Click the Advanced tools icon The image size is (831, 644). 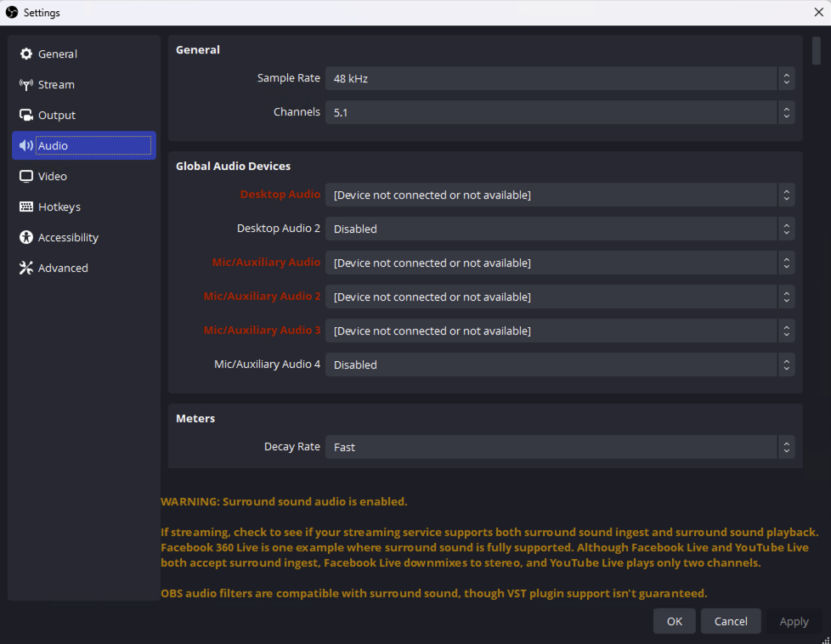[25, 268]
